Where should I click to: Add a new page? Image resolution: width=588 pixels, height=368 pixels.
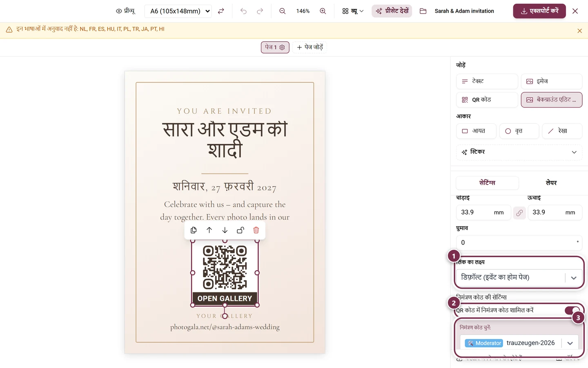pyautogui.click(x=310, y=47)
